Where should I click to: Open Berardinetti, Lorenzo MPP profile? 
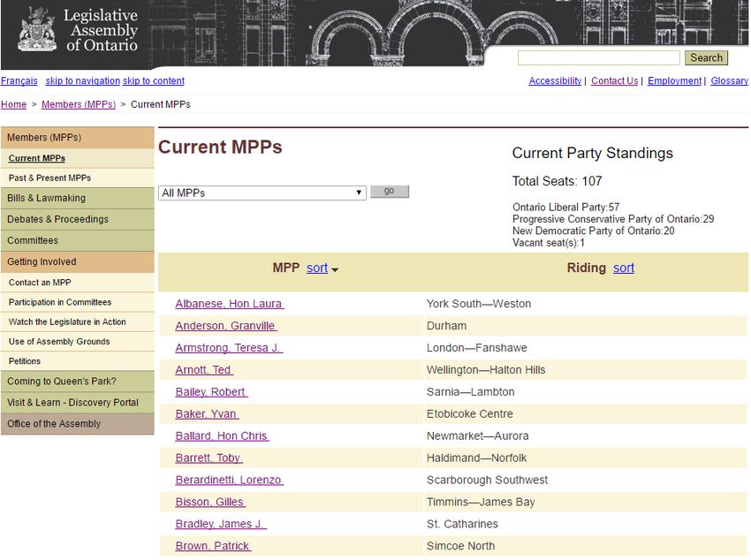[230, 481]
